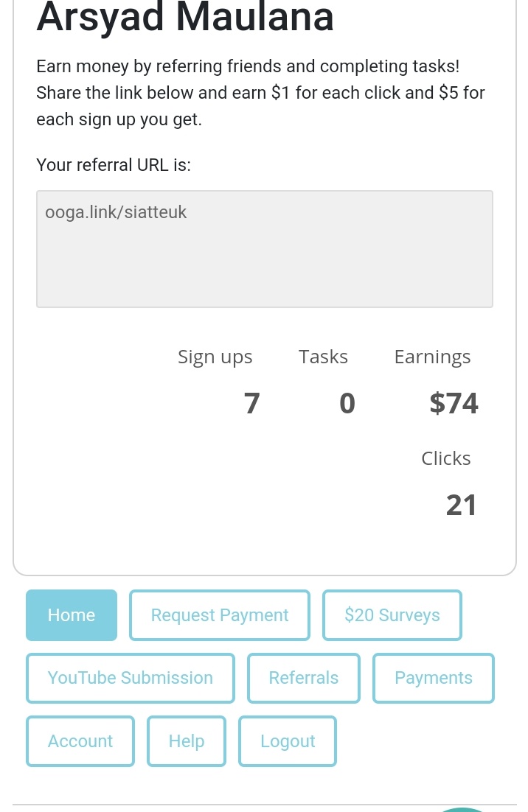Click the Tasks column label

tap(323, 357)
